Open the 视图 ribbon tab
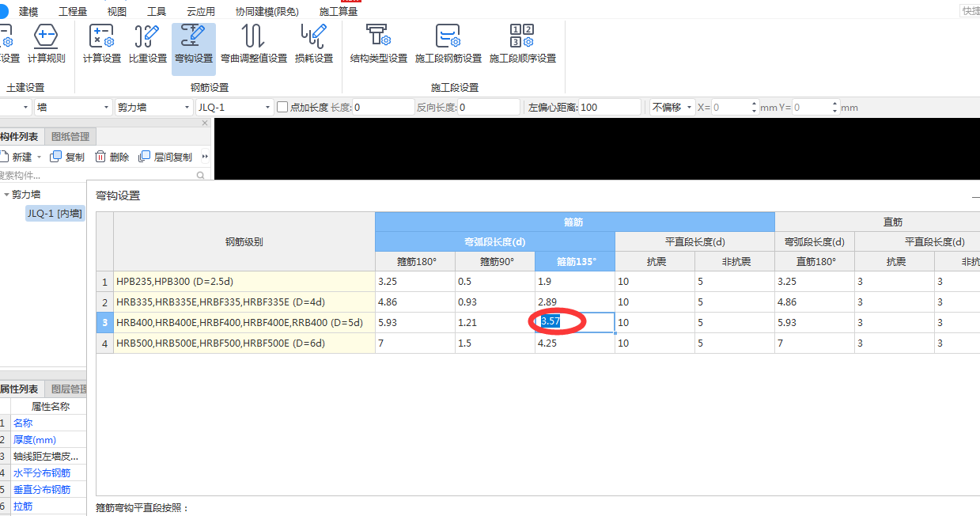This screenshot has width=980, height=516. point(117,11)
